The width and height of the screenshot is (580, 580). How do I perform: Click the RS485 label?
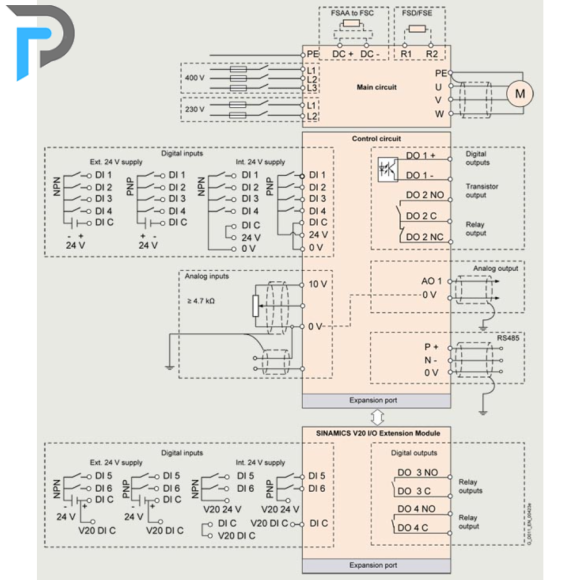pyautogui.click(x=508, y=338)
